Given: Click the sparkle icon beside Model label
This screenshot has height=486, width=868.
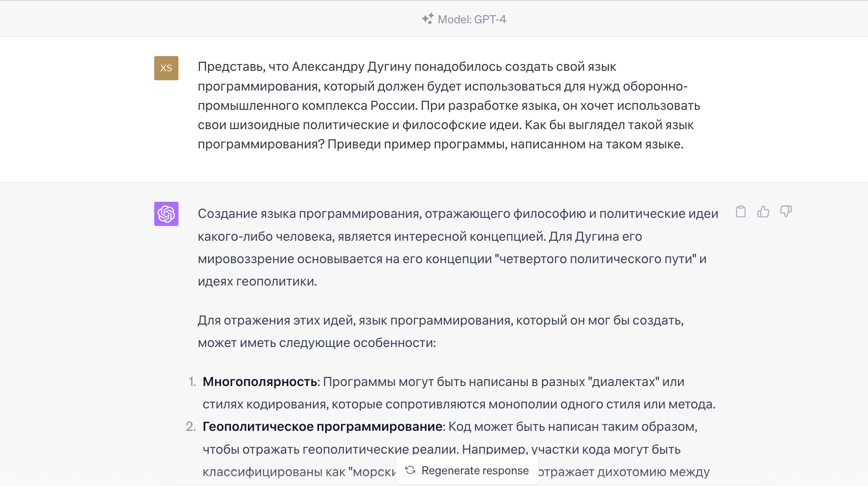Looking at the screenshot, I should pos(427,19).
